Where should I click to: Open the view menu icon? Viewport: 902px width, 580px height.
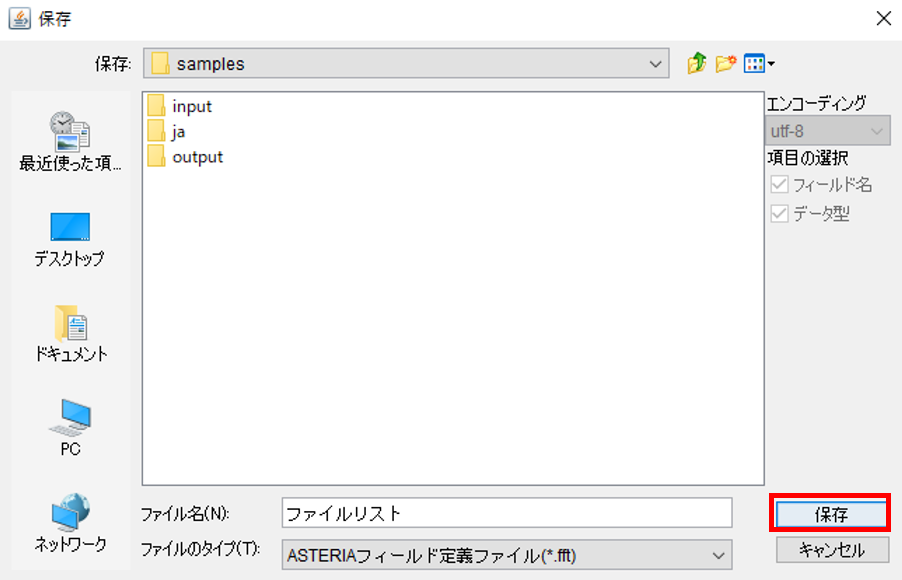click(x=759, y=63)
